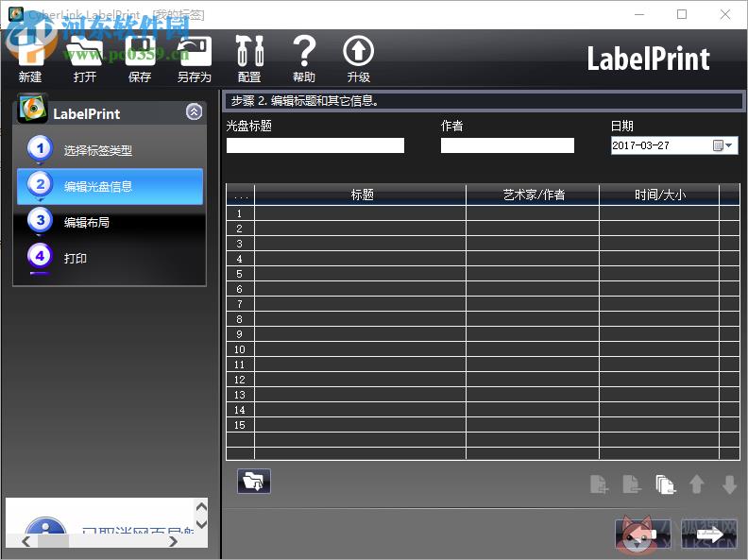This screenshot has width=748, height=560.
Task: Click the next step right arrow button
Action: coord(709,534)
